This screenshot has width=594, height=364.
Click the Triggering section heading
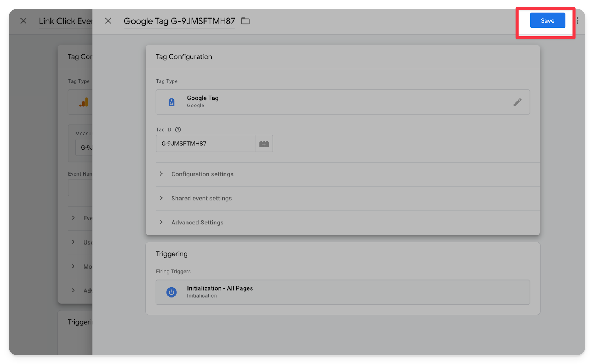point(172,254)
